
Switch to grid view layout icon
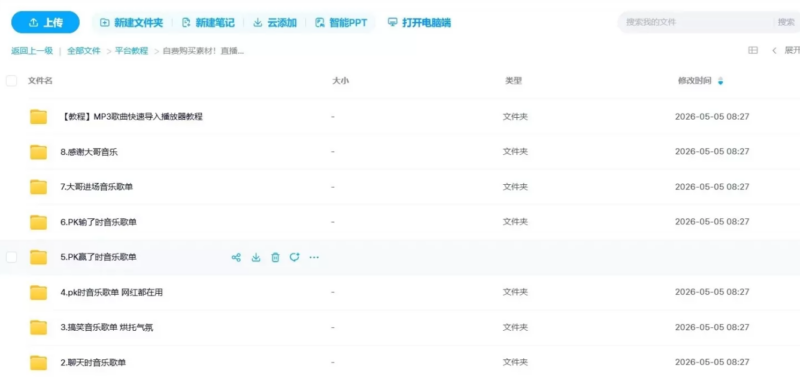point(753,50)
